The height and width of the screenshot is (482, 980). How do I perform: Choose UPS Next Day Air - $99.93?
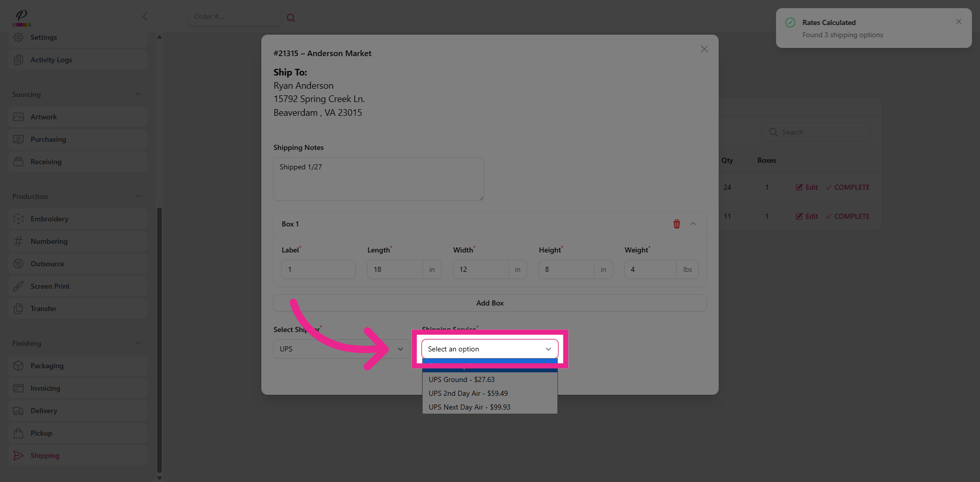point(469,407)
